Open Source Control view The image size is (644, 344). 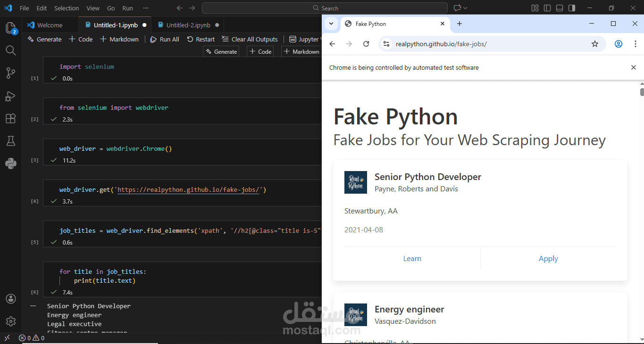coord(10,73)
